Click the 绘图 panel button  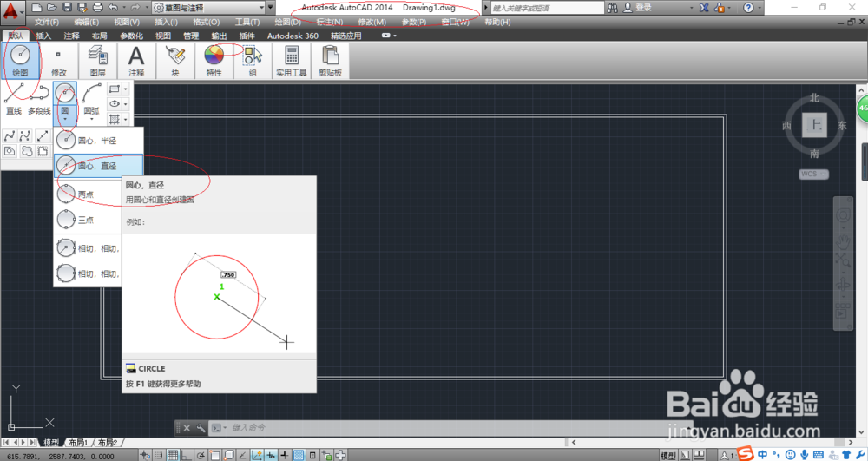(x=21, y=60)
